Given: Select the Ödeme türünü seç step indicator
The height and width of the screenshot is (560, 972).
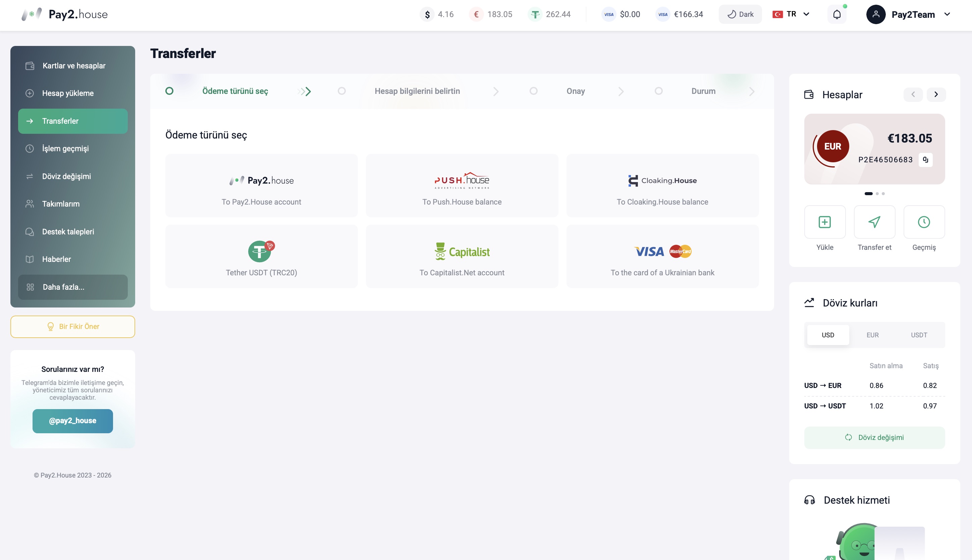Looking at the screenshot, I should (169, 91).
